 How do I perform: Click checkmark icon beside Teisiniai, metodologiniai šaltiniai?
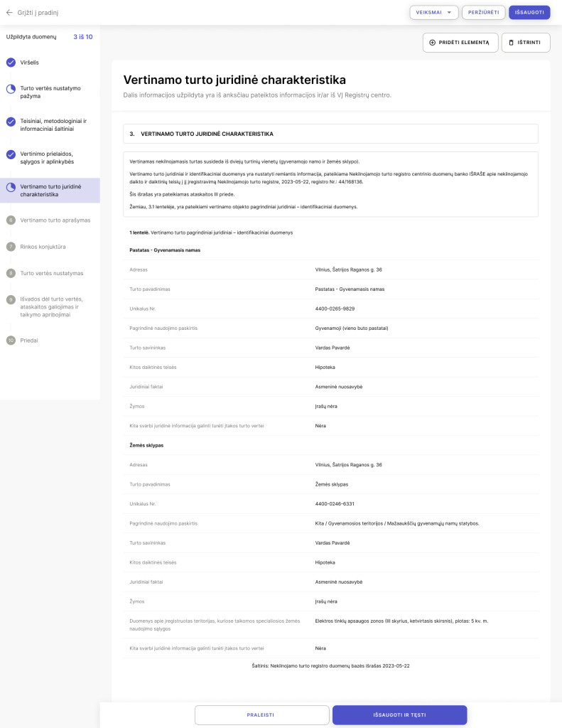click(11, 122)
